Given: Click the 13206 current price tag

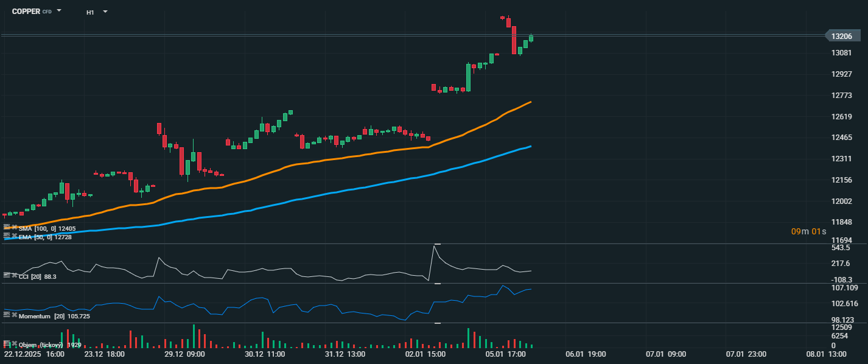Looking at the screenshot, I should (x=843, y=37).
